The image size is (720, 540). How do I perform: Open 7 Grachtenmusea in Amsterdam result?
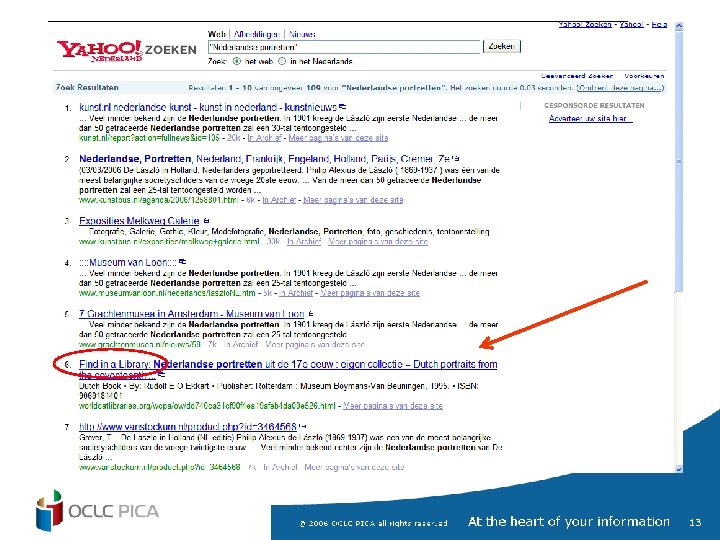[191, 314]
